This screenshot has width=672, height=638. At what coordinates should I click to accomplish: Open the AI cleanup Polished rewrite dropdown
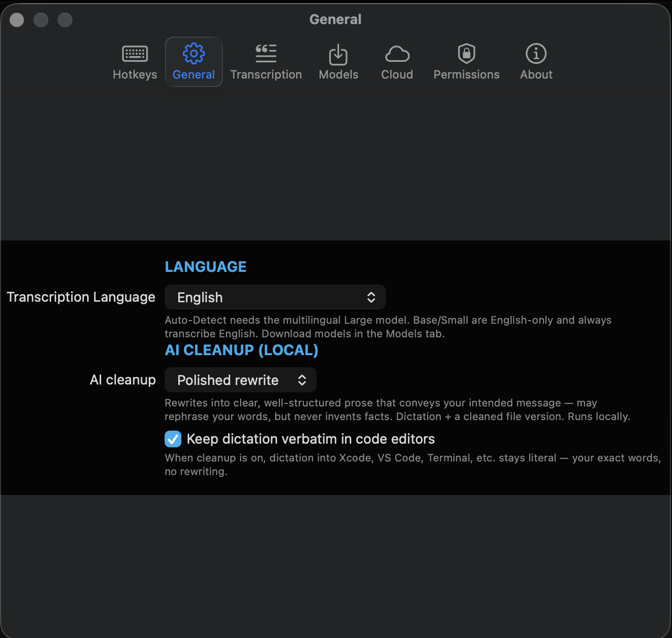pyautogui.click(x=241, y=380)
